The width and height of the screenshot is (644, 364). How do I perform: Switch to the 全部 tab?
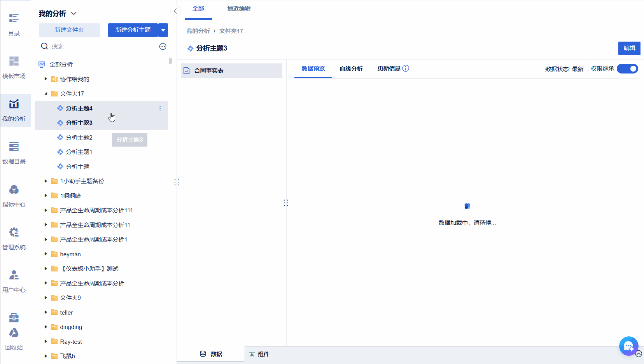coord(198,9)
